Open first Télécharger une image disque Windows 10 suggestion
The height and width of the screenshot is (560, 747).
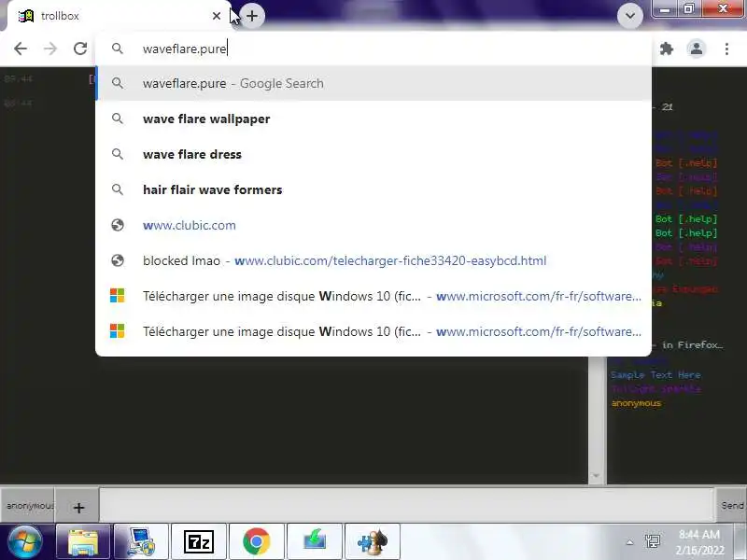pos(373,296)
